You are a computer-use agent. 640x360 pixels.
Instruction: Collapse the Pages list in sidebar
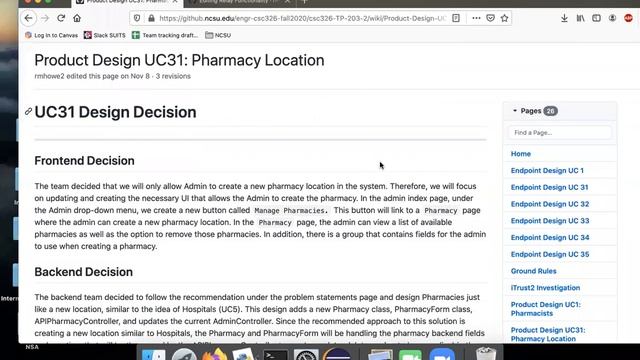pos(515,111)
